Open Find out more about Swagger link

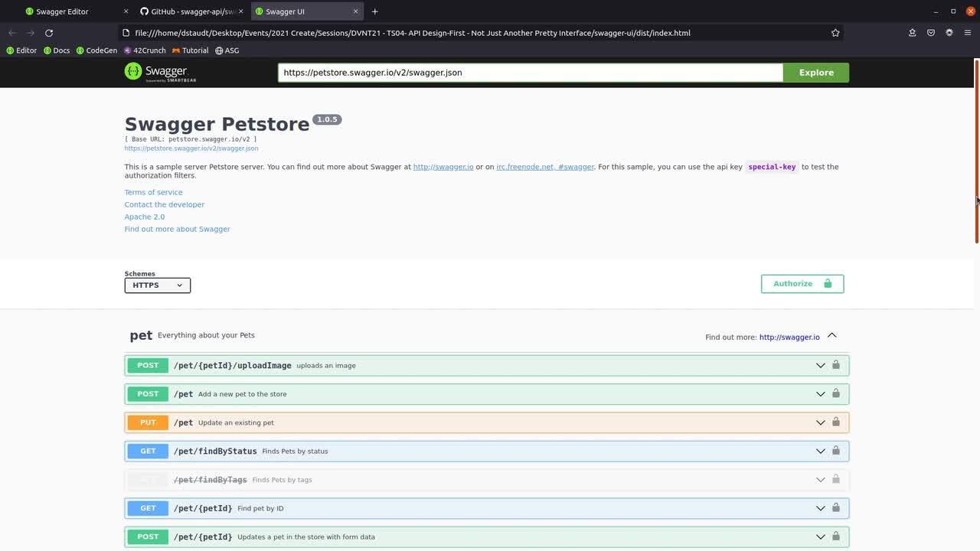177,229
